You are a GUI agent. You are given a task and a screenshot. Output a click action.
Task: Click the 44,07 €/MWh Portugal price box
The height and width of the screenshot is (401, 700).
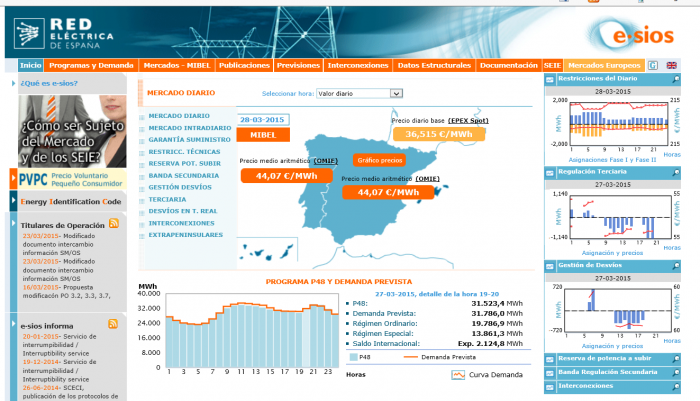pyautogui.click(x=287, y=176)
